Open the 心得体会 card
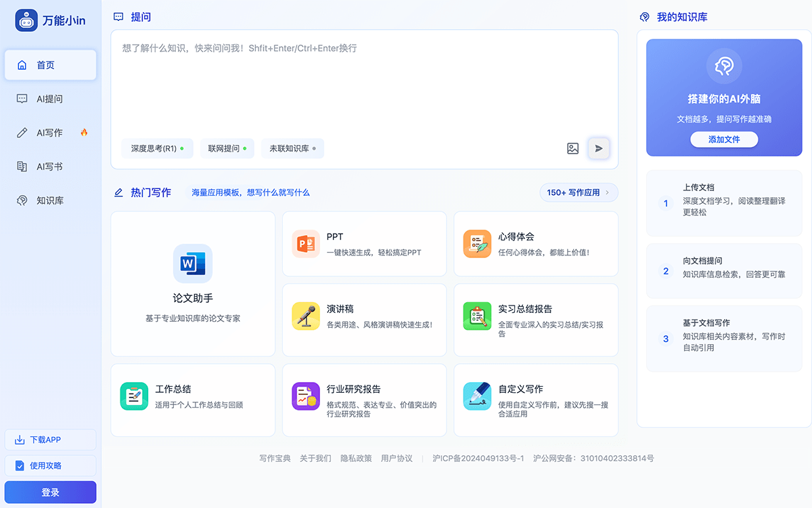 tap(536, 244)
